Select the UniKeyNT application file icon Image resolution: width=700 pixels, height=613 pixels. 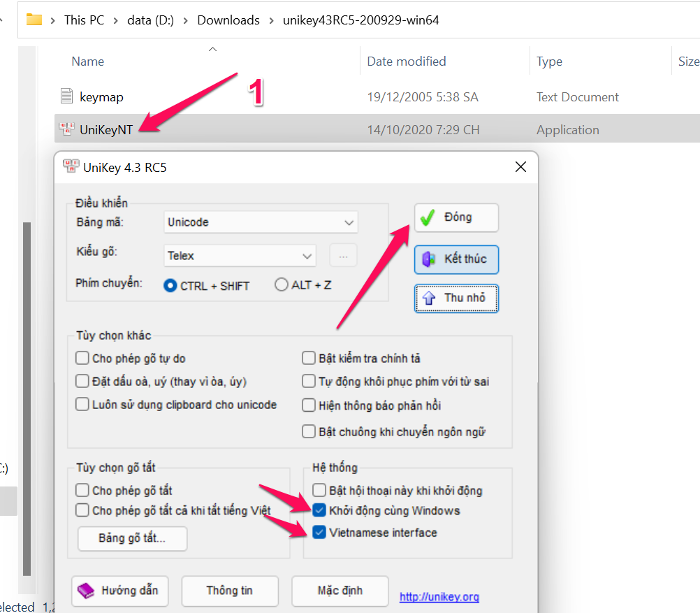pyautogui.click(x=67, y=129)
